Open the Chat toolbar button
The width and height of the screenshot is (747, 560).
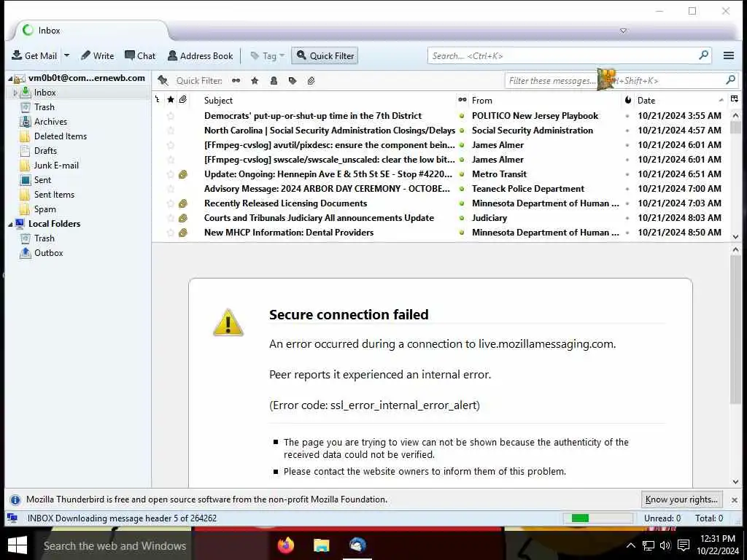[140, 55]
